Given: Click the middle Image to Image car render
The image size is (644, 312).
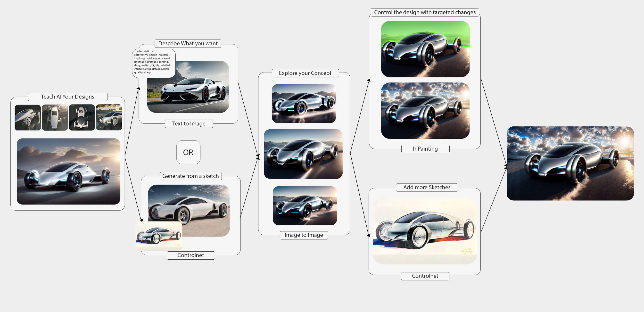Looking at the screenshot, I should [303, 154].
